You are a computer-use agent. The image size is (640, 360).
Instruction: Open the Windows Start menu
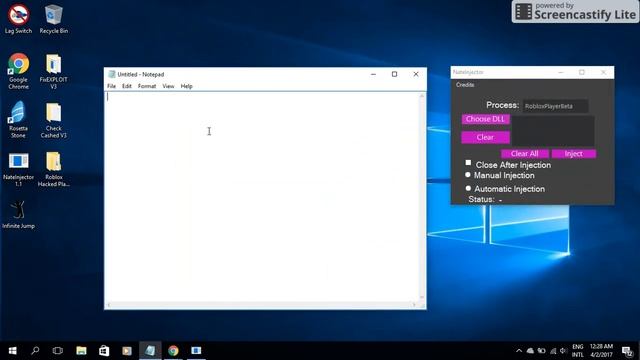12,351
